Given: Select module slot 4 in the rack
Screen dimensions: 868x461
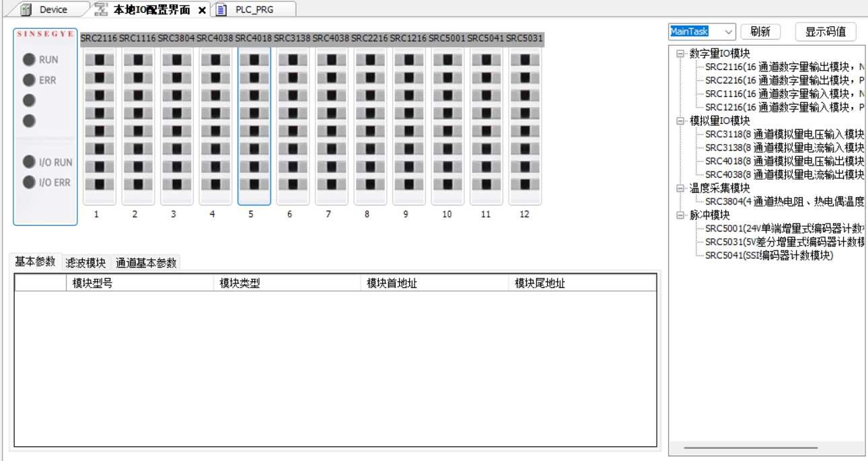Looking at the screenshot, I should 215,126.
